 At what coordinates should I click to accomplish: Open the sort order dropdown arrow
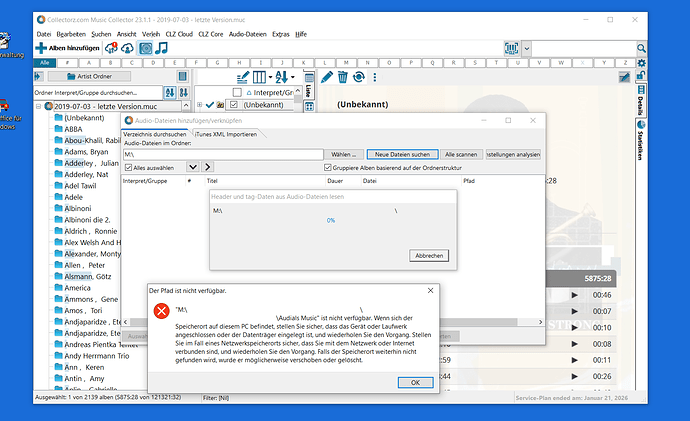[x=293, y=77]
